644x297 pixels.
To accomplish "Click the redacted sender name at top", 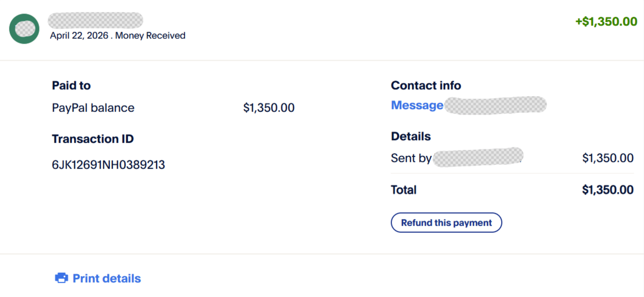I will 95,20.
